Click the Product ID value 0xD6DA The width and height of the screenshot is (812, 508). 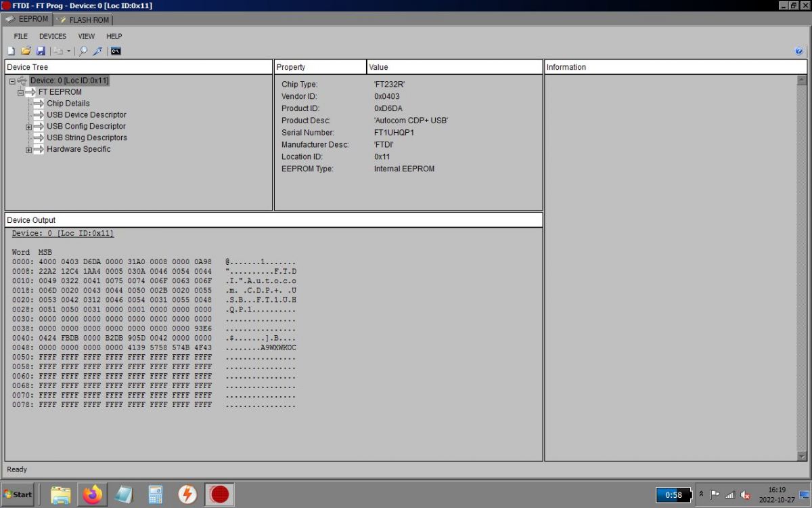(388, 109)
